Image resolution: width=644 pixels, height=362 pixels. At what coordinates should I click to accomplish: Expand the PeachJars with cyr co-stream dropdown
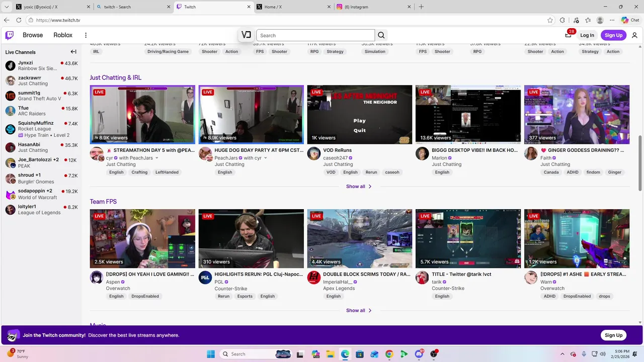click(266, 158)
